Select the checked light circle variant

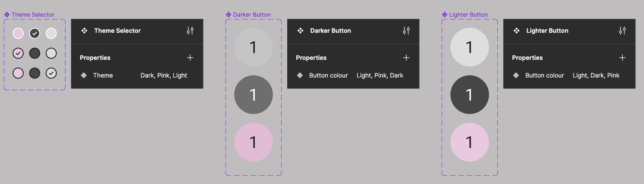tap(51, 73)
